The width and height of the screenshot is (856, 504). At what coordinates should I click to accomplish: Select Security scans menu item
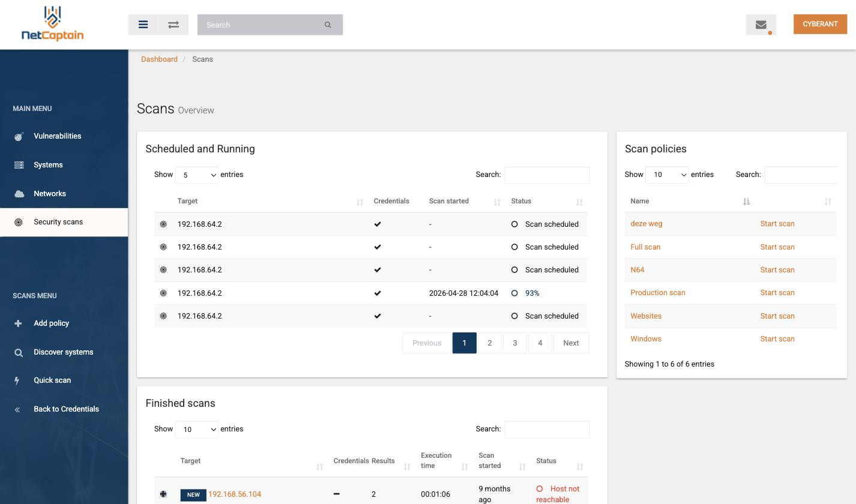point(64,222)
